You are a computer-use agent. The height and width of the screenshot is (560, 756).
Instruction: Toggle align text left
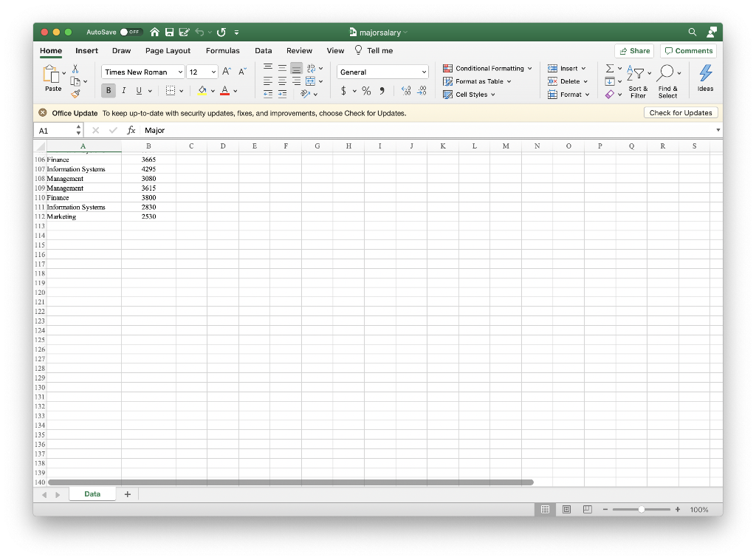click(268, 81)
